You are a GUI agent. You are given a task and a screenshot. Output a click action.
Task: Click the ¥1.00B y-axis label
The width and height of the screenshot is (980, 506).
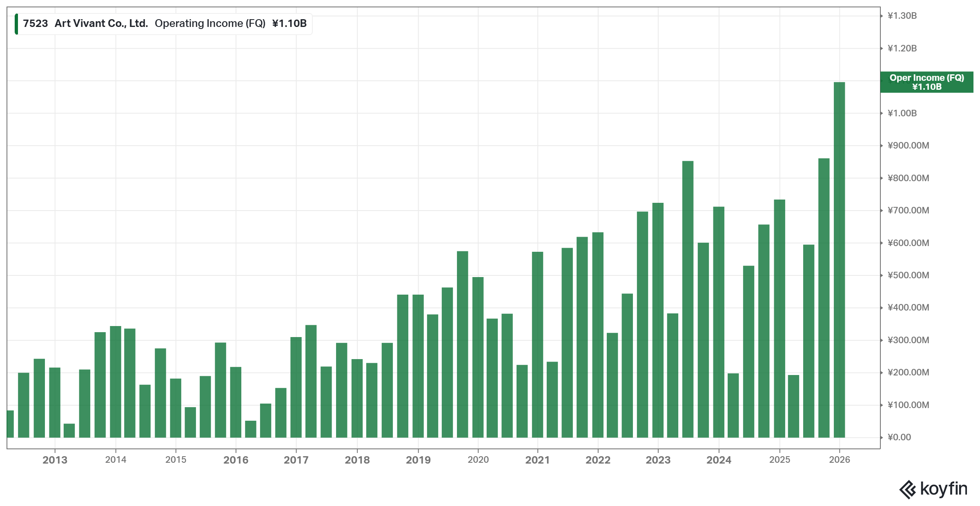(902, 113)
